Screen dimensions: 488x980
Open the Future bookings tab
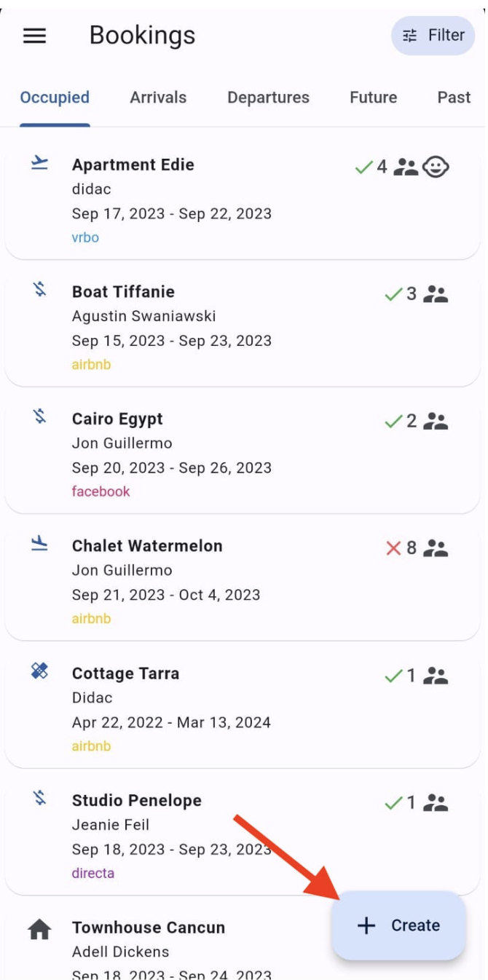[x=373, y=98]
